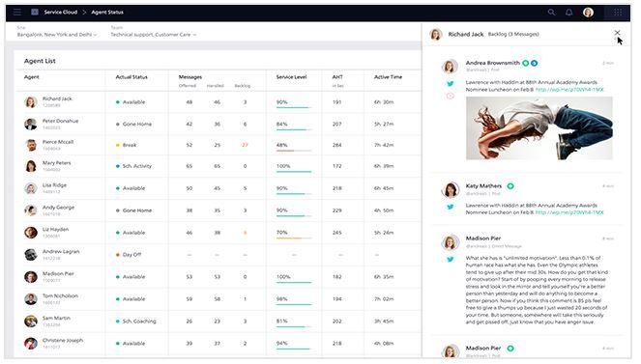Screen dimensions: 641x364
Task: Expand the Site dropdown for Bangalore, New York and Delhi
Action: pos(57,35)
